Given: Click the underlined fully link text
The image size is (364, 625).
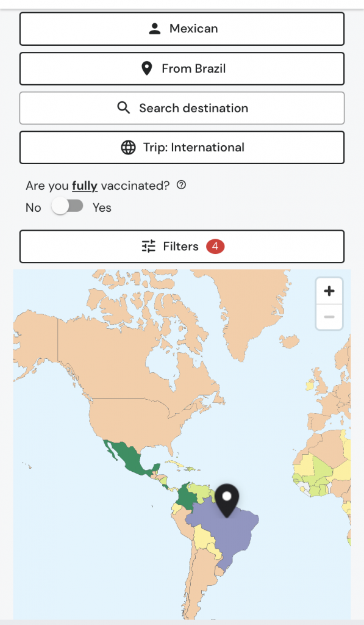Looking at the screenshot, I should coord(85,186).
